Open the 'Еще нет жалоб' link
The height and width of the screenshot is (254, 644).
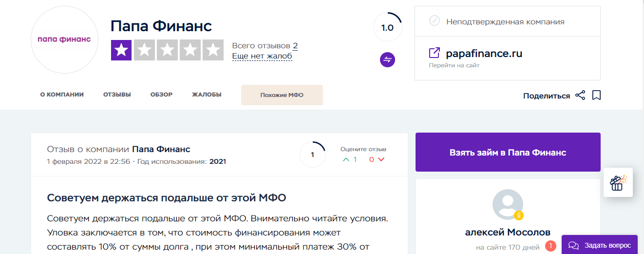pyautogui.click(x=262, y=56)
